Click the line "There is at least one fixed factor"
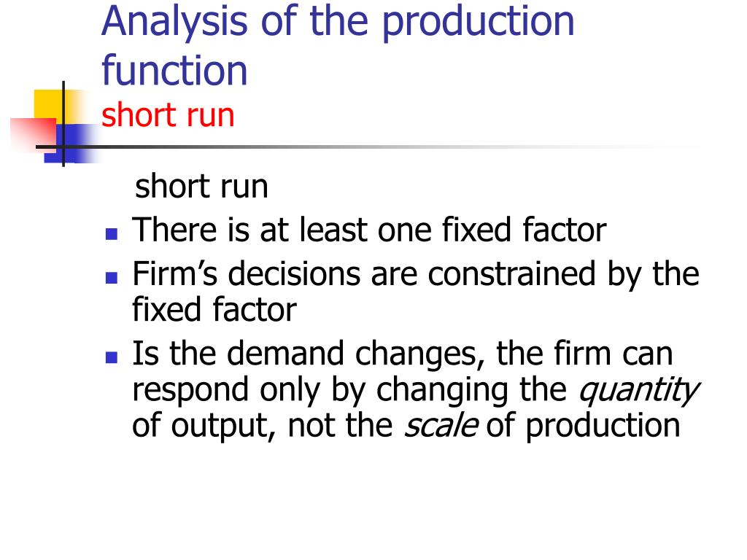 [368, 231]
